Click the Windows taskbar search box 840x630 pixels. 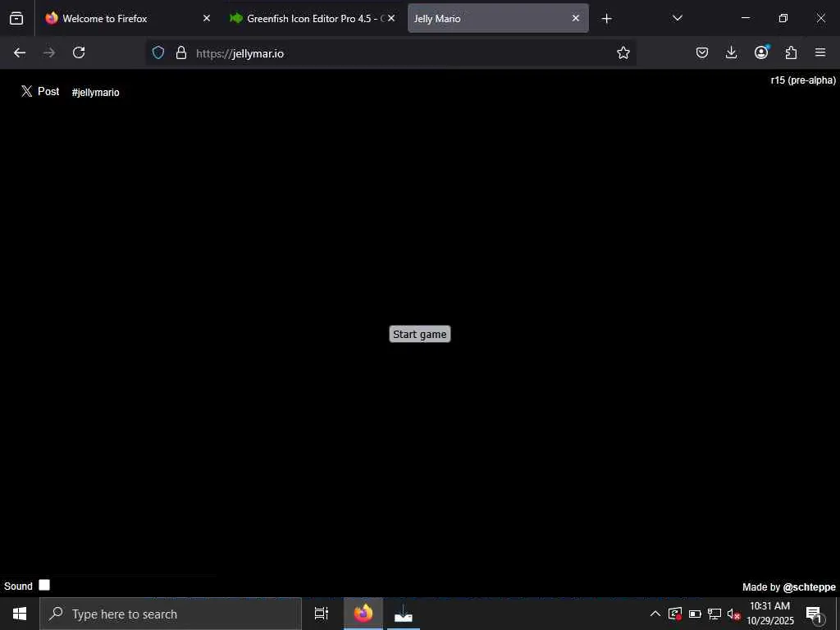pos(171,614)
